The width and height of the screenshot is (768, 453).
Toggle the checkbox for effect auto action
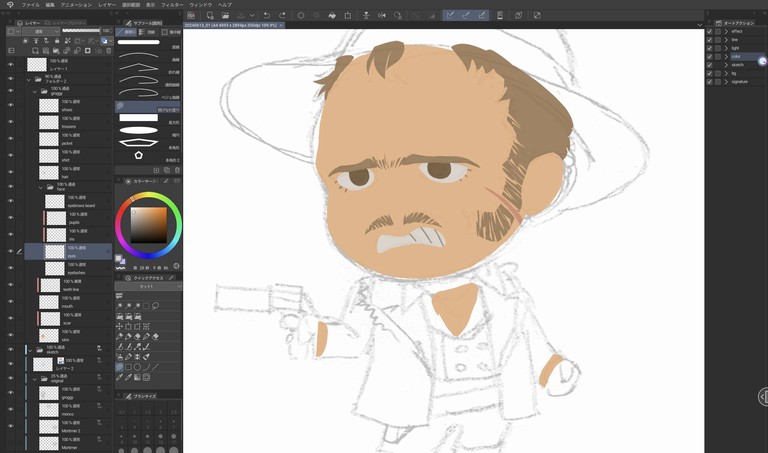tap(709, 31)
